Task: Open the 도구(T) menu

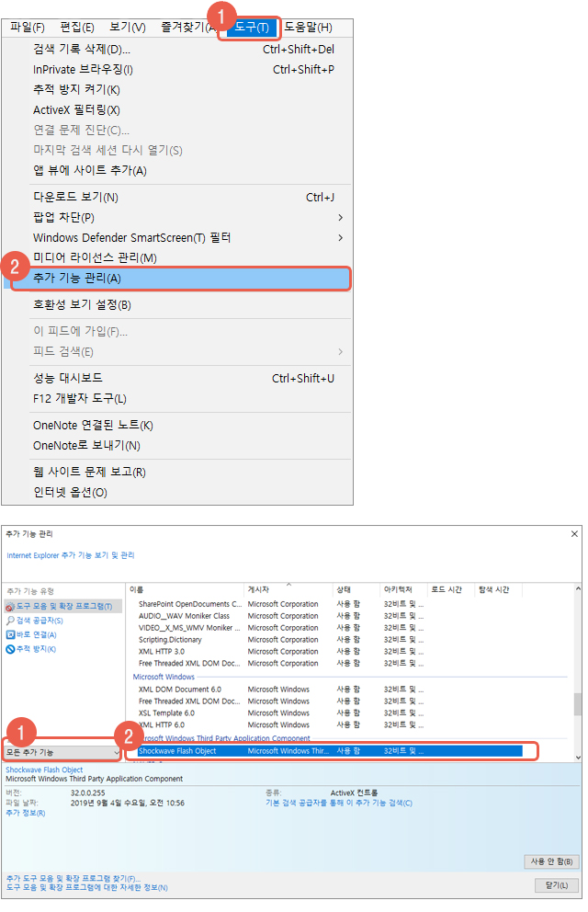Action: [x=251, y=28]
